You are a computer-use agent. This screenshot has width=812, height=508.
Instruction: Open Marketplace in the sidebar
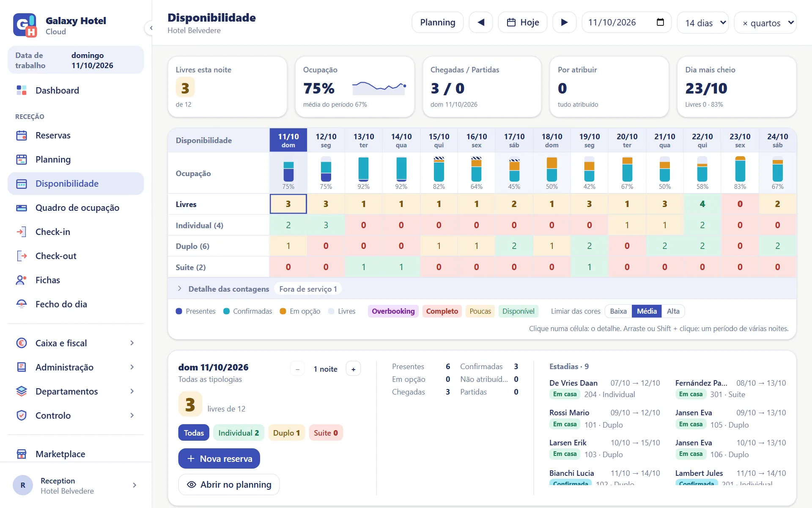[x=76, y=454]
